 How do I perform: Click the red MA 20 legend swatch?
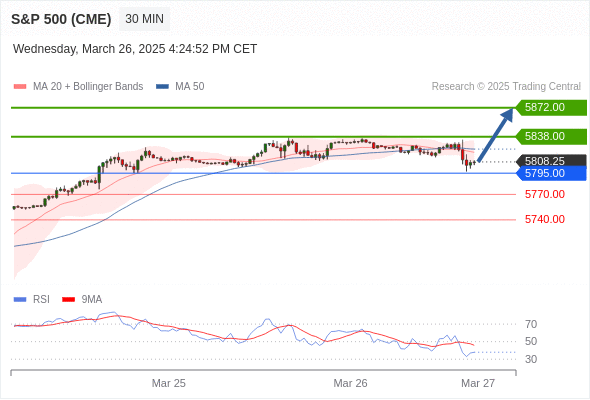[20, 87]
